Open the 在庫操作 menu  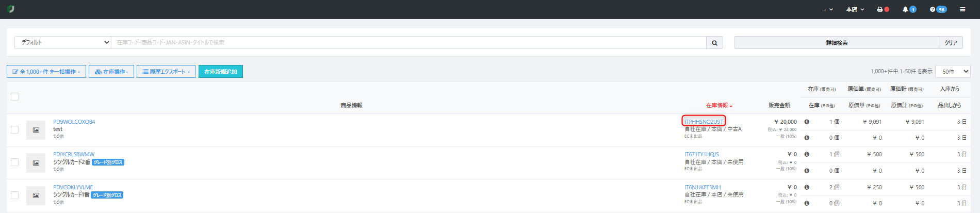tap(111, 72)
